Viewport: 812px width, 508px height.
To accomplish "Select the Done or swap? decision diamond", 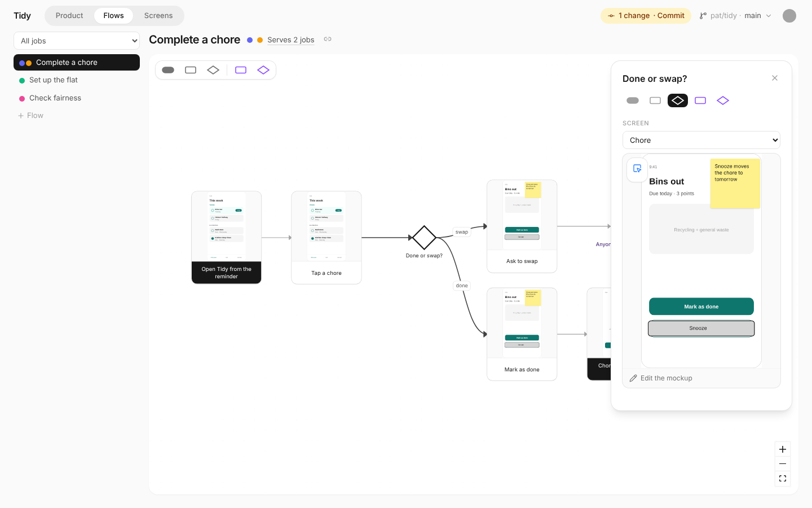I will (424, 238).
